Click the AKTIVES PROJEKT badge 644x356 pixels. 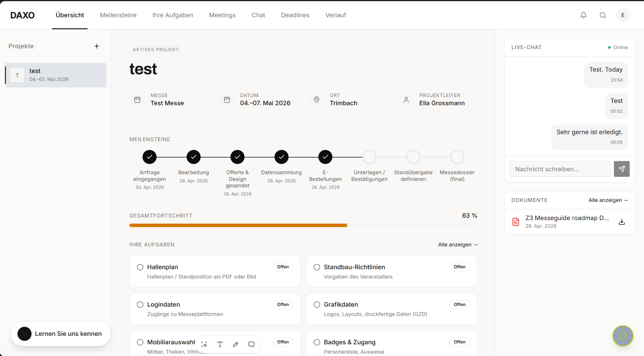tap(156, 50)
